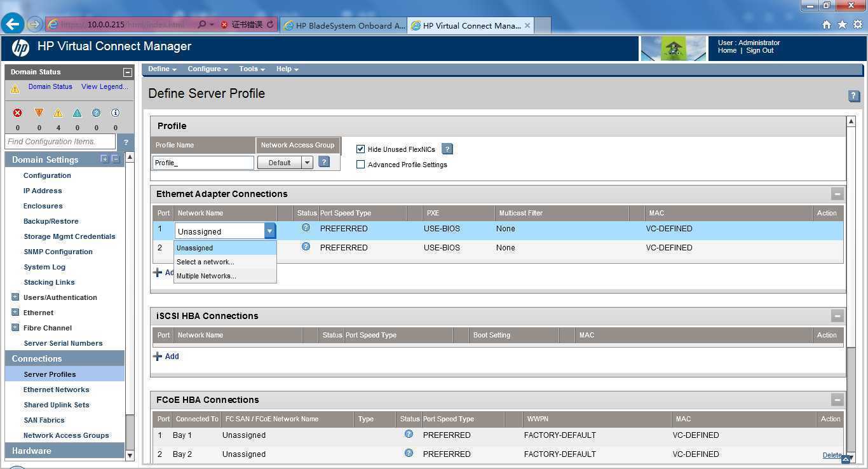Expand all Domain Settings tree icon

[x=104, y=159]
